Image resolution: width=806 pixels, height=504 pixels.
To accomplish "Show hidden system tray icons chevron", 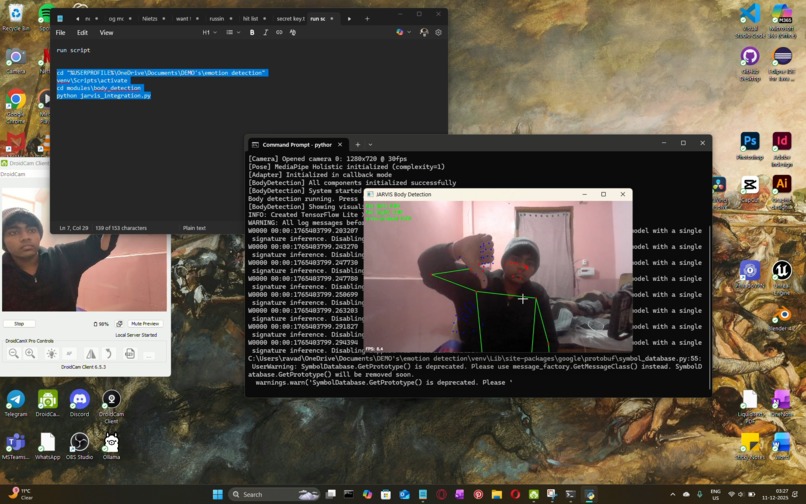I will tap(672, 494).
